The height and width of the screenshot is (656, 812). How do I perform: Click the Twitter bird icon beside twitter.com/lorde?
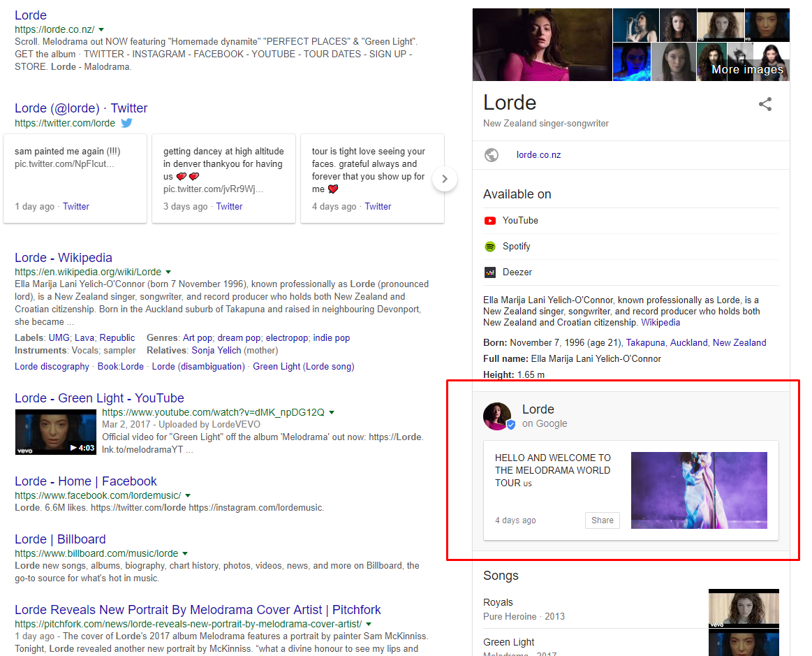tap(125, 123)
